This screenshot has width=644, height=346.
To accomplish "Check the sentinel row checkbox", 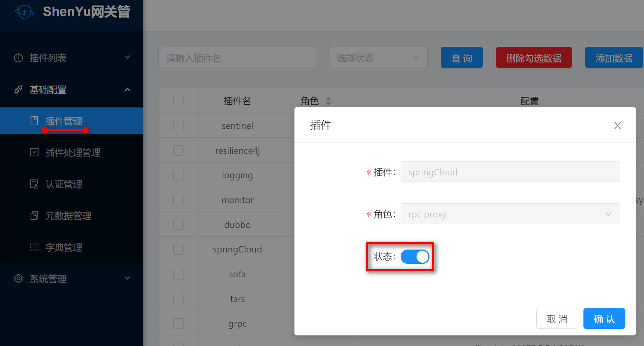I will coord(178,125).
